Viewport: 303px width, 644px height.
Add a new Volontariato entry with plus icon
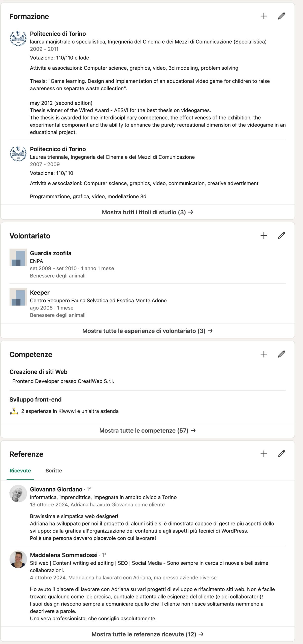click(x=264, y=235)
